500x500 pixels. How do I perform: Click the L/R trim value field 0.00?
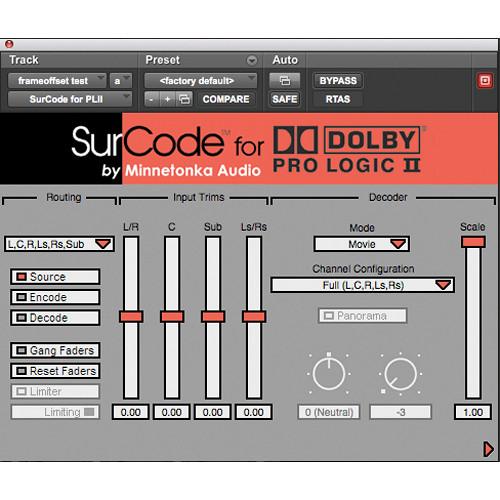[x=131, y=412]
